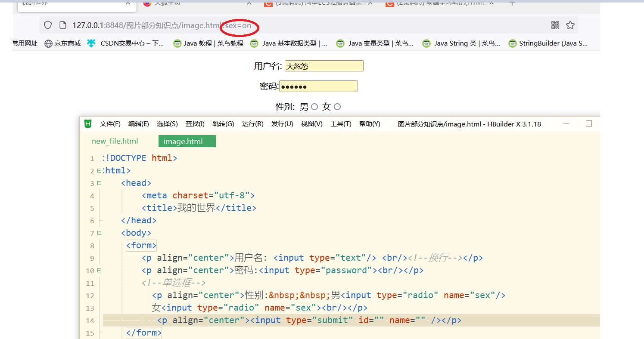644x339 pixels.
Task: Click the 密码 password field
Action: tap(318, 86)
